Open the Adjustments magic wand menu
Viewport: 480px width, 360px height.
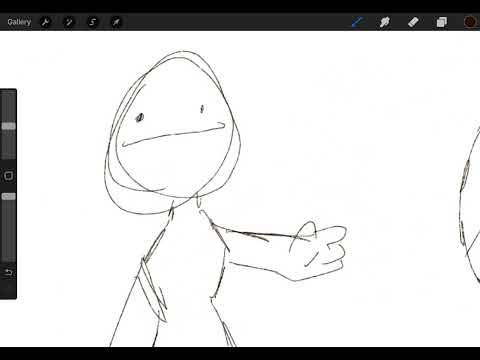69,22
